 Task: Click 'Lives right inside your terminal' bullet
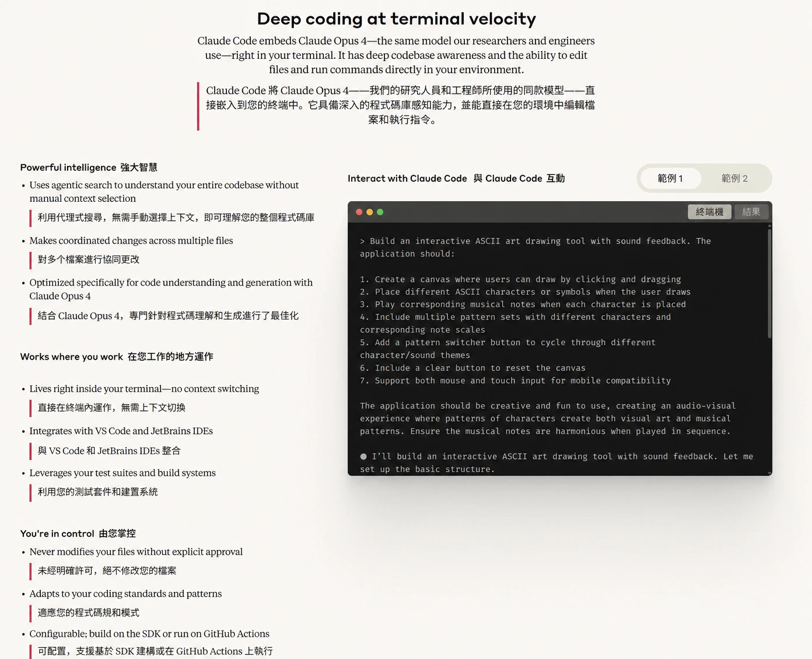tap(144, 388)
